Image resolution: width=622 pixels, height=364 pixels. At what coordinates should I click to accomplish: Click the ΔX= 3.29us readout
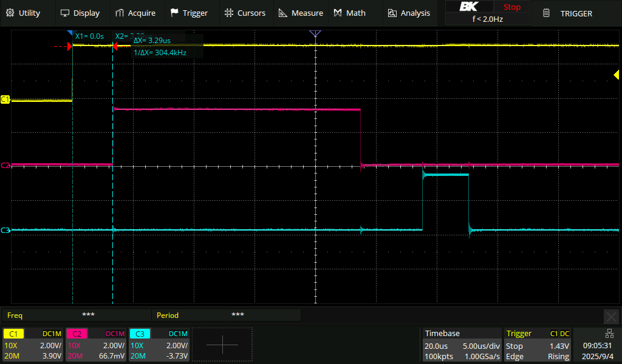point(152,41)
